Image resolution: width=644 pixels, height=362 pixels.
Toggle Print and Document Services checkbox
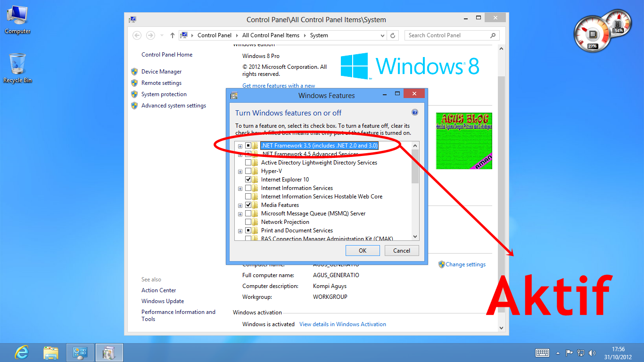click(248, 230)
